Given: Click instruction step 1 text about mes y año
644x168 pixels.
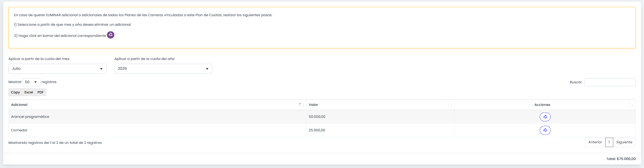Looking at the screenshot, I should (x=72, y=25).
